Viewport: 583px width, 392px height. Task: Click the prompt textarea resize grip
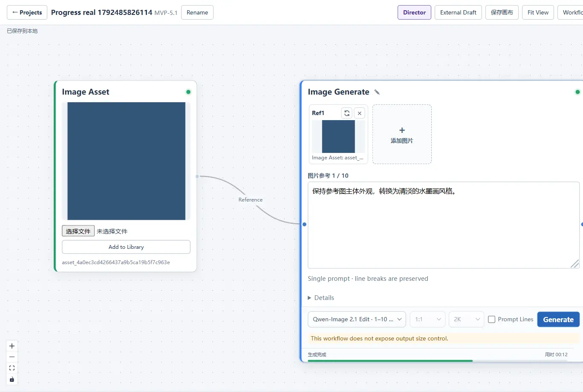coord(575,264)
